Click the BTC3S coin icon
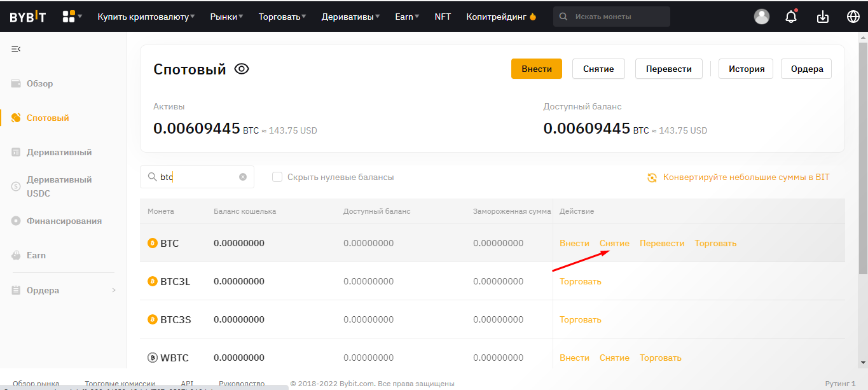This screenshot has height=390, width=868. point(153,319)
